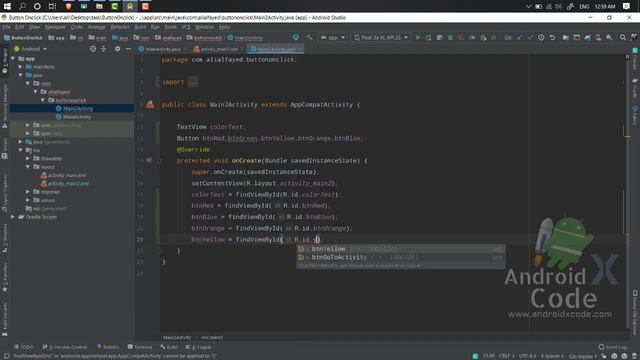Open Task View on the taskbar
640x360 pixels.
tap(52, 6)
